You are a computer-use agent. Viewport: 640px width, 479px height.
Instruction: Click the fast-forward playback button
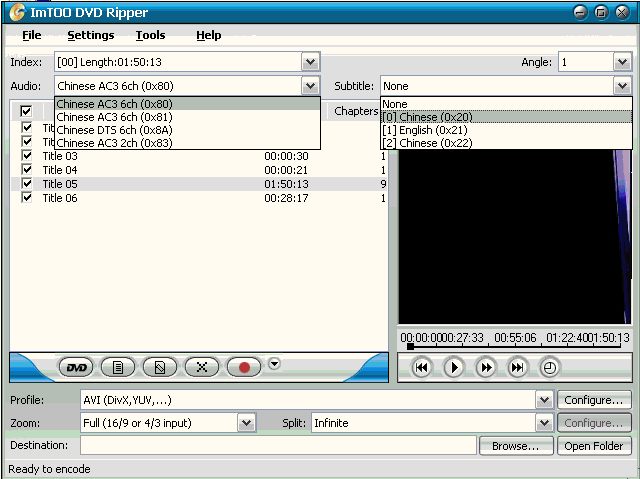coord(485,367)
